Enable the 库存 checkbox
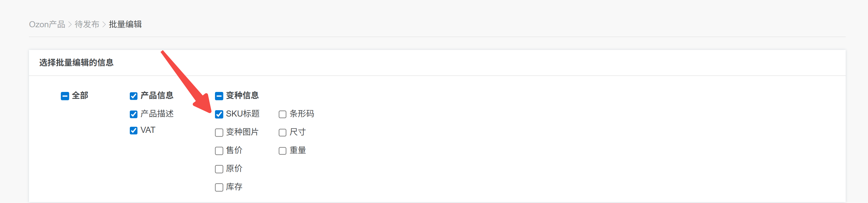The image size is (868, 203). coord(219,187)
